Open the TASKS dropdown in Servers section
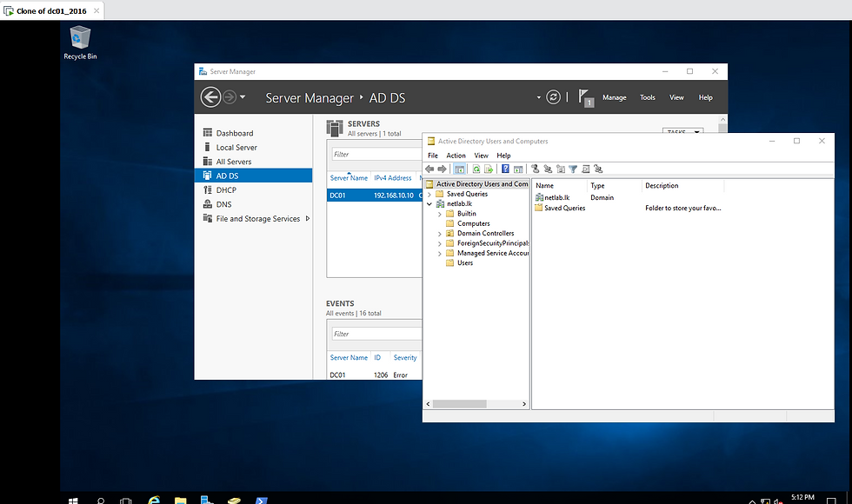Image resolution: width=852 pixels, height=504 pixels. [x=683, y=131]
